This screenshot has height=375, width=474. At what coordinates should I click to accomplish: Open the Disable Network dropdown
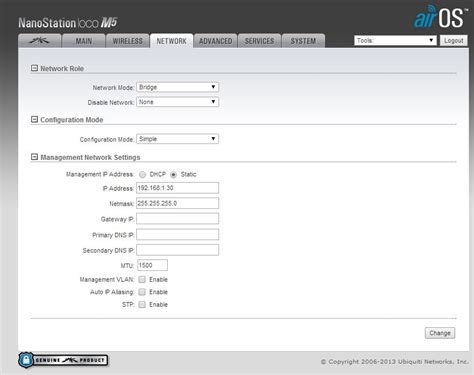[x=177, y=102]
